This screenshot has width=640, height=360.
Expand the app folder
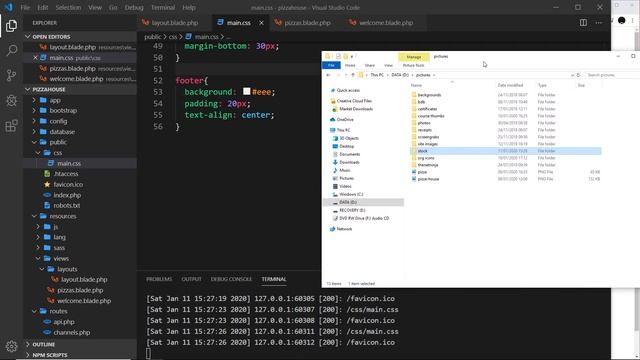point(34,100)
